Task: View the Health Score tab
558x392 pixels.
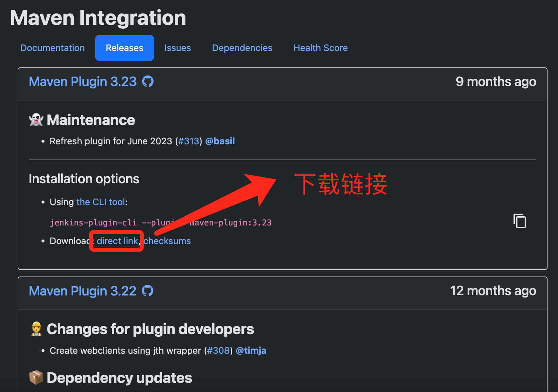Action: (320, 48)
